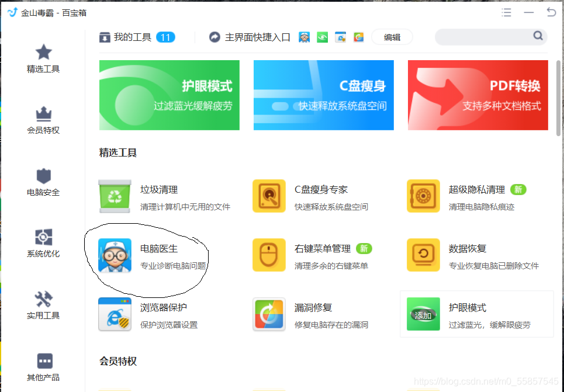Select 会员特权 crown icon in sidebar
This screenshot has height=392, width=564.
point(43,114)
